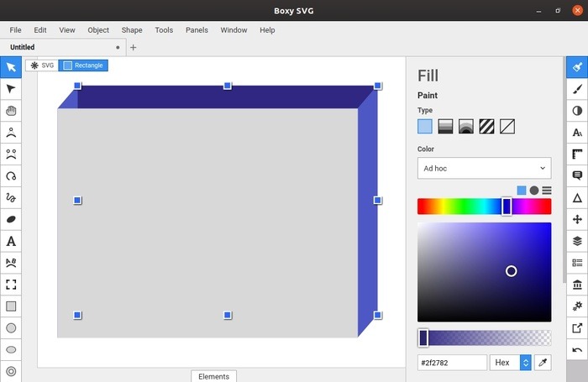The width and height of the screenshot is (588, 382).
Task: Pick a shade in saturation square
Action: click(x=484, y=272)
